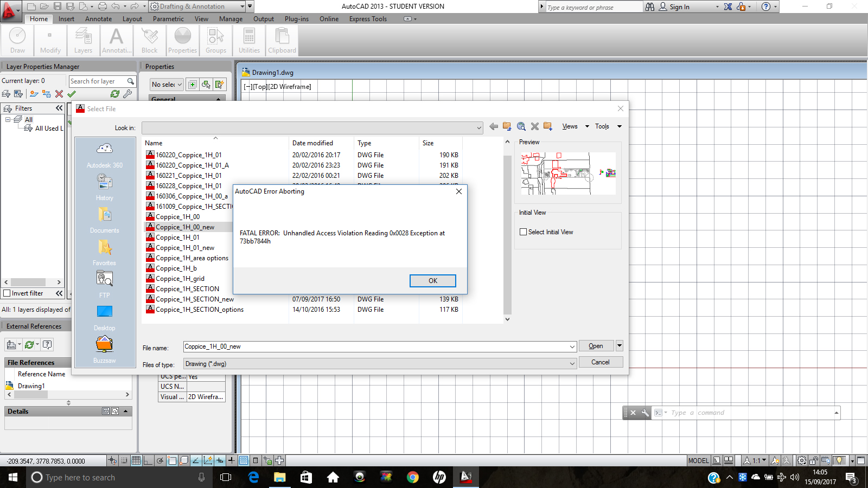Toggle the Invert filter checkbox
Image resolution: width=868 pixels, height=488 pixels.
(x=7, y=293)
